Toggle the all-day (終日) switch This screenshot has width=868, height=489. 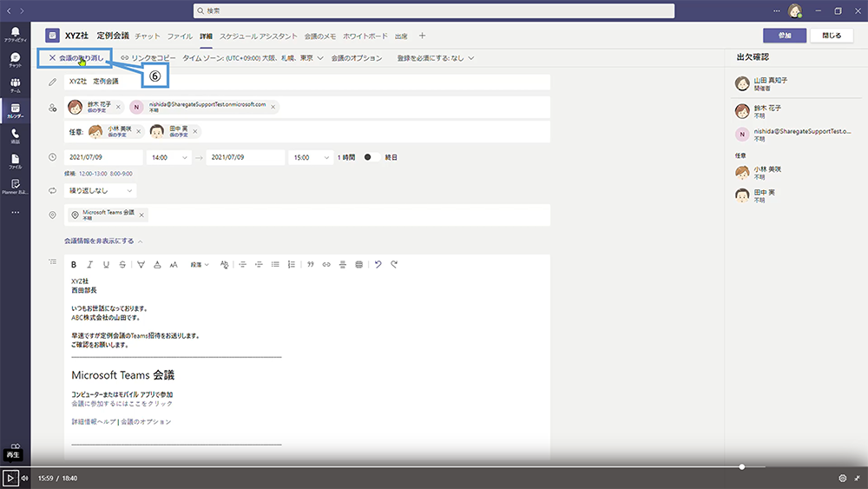coord(372,157)
